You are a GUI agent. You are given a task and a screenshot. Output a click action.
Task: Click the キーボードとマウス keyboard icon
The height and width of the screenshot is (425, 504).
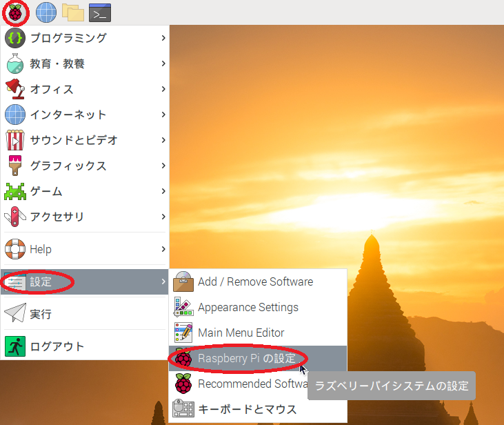[183, 409]
